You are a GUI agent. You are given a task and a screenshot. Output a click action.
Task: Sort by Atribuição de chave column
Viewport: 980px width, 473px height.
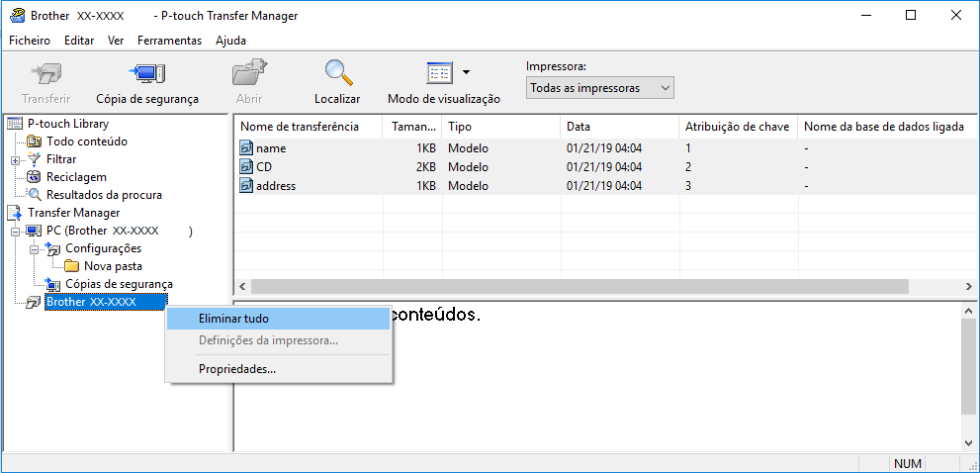tap(739, 127)
